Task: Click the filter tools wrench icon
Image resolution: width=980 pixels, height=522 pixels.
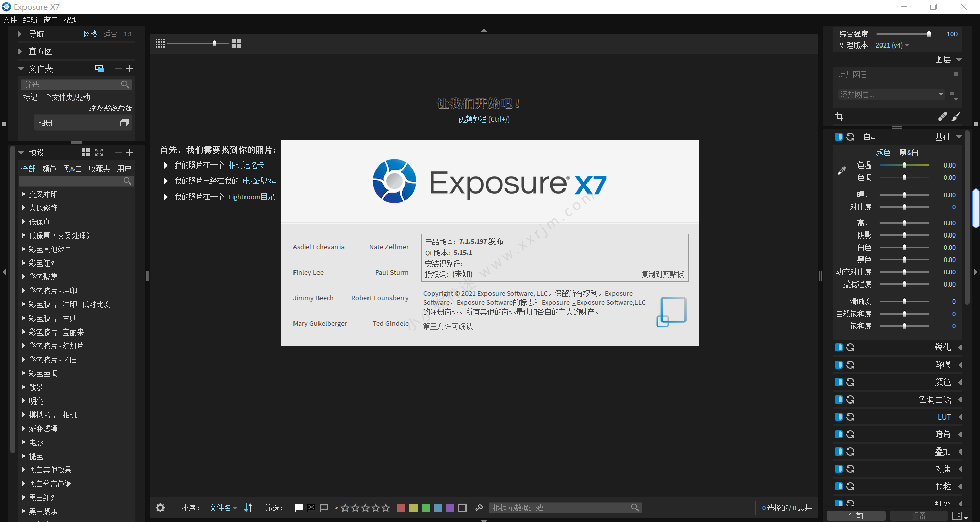Action: tap(479, 508)
